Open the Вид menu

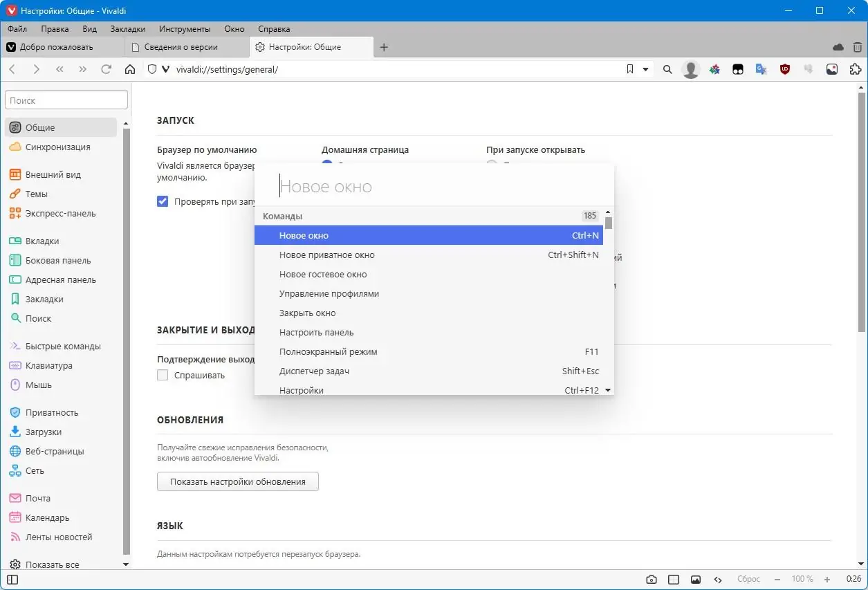tap(89, 29)
